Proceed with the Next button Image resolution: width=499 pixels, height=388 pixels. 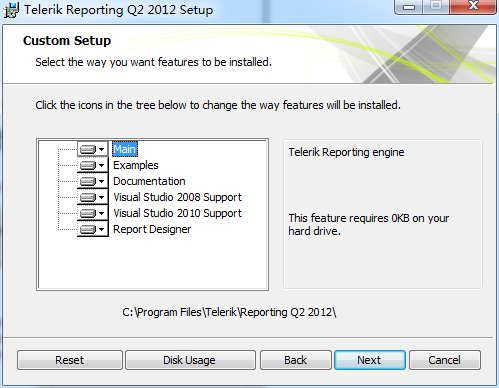370,360
